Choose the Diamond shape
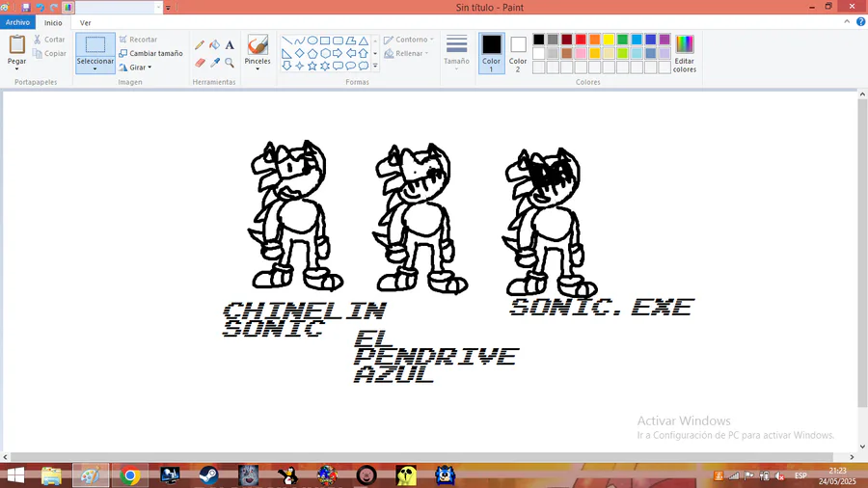Viewport: 868px width, 488px height. (300, 53)
